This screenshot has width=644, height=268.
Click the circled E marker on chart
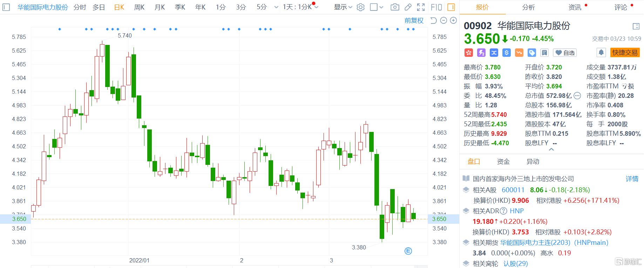pos(408,251)
